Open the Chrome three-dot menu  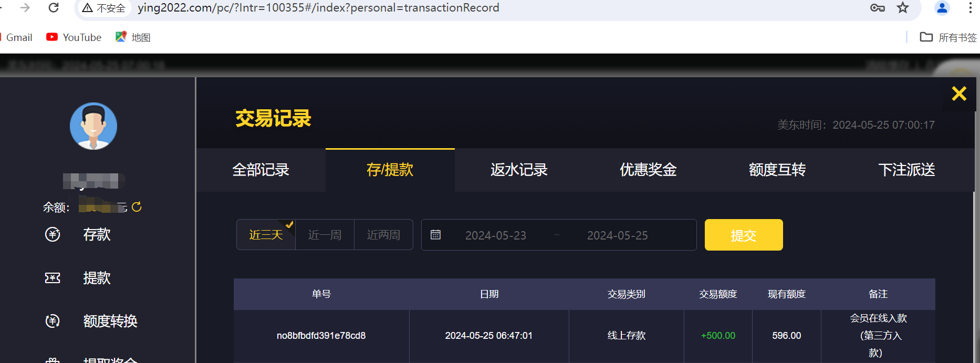[x=970, y=8]
